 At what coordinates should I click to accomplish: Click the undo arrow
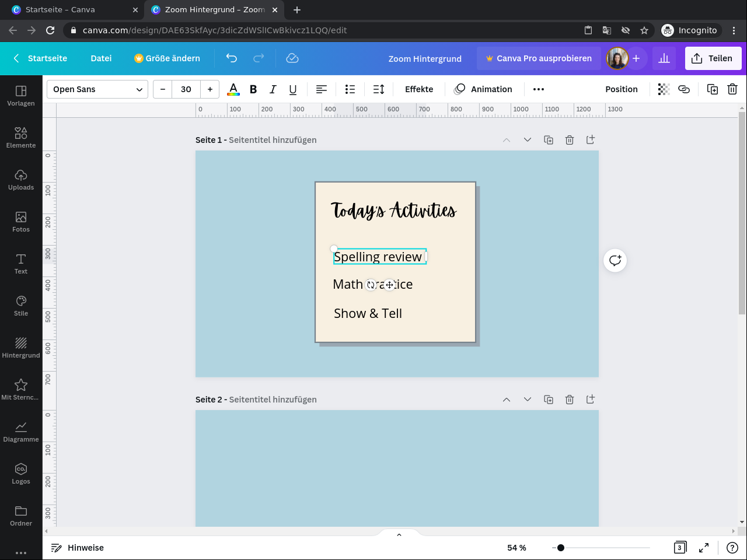tap(232, 58)
